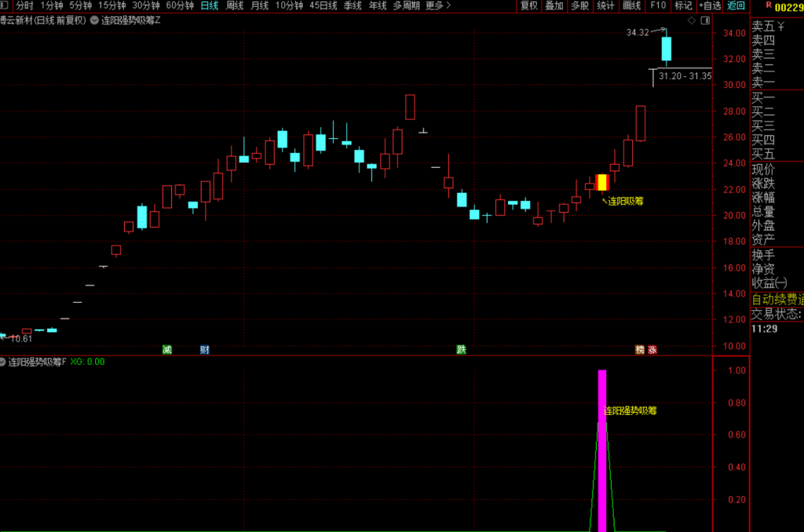Click the magenta 连阳强势吸筹 indicator bar
804x532 pixels.
click(x=602, y=450)
